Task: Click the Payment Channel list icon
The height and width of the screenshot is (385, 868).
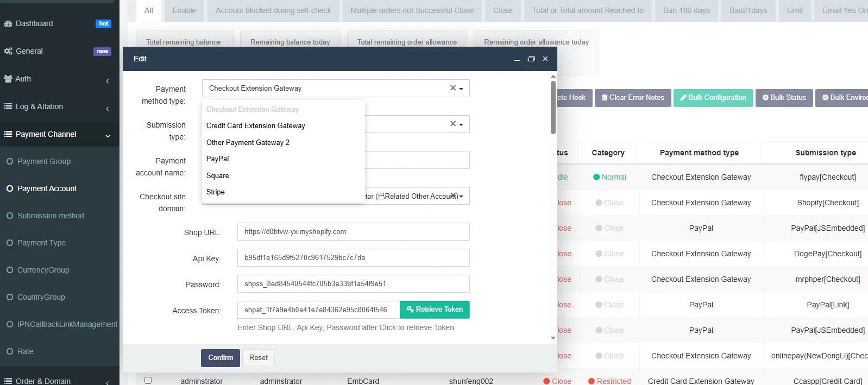Action: click(x=8, y=134)
